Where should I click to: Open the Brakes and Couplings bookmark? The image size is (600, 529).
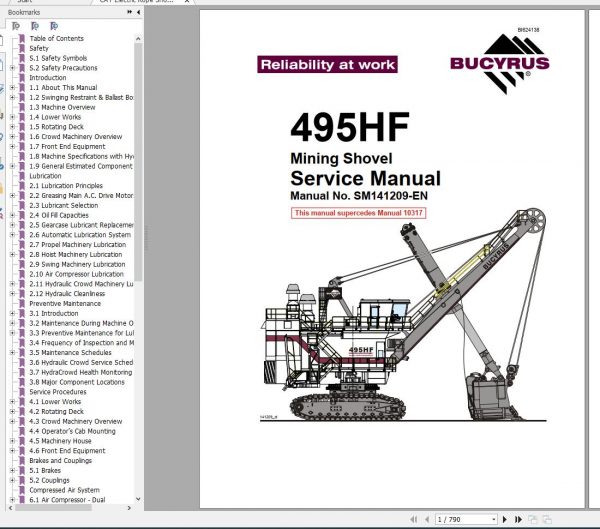click(x=60, y=460)
